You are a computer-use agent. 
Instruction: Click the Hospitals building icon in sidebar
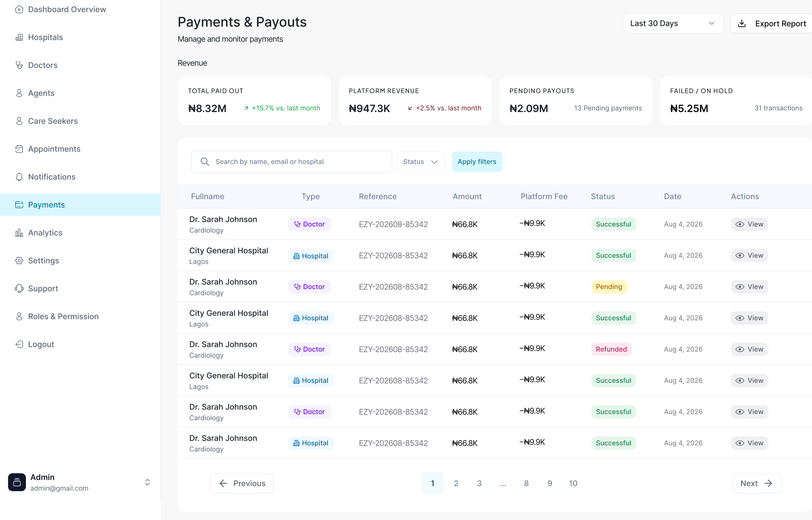(x=19, y=37)
